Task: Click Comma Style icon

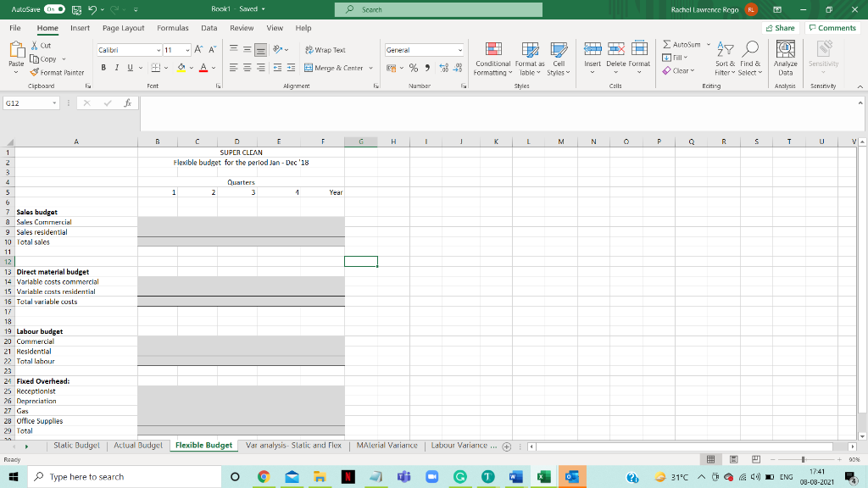Action: pyautogui.click(x=427, y=68)
